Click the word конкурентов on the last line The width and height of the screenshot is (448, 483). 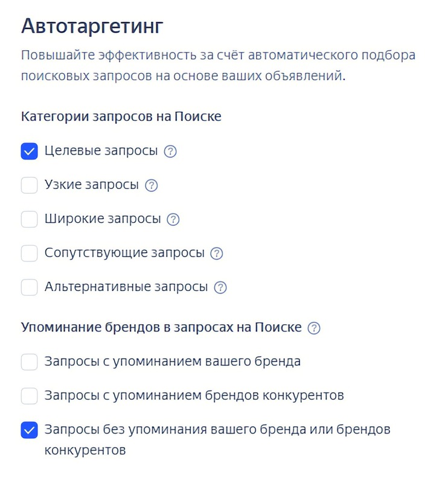point(85,450)
